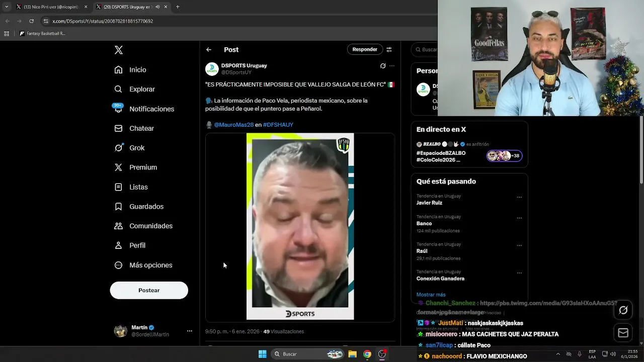
Task: Open Fantasy Basketball bookmark
Action: pyautogui.click(x=42, y=34)
